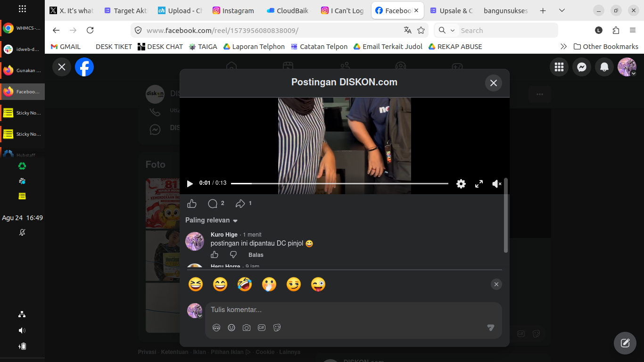Toggle the muted notification bell in the system panel
Viewport: 644px width, 362px height.
pos(22,232)
